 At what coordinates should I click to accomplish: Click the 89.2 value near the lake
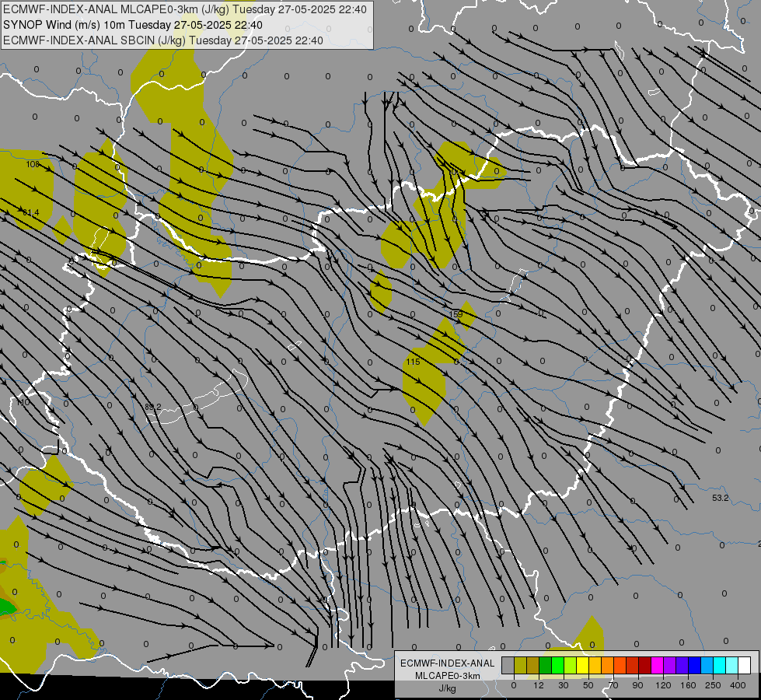(x=153, y=407)
